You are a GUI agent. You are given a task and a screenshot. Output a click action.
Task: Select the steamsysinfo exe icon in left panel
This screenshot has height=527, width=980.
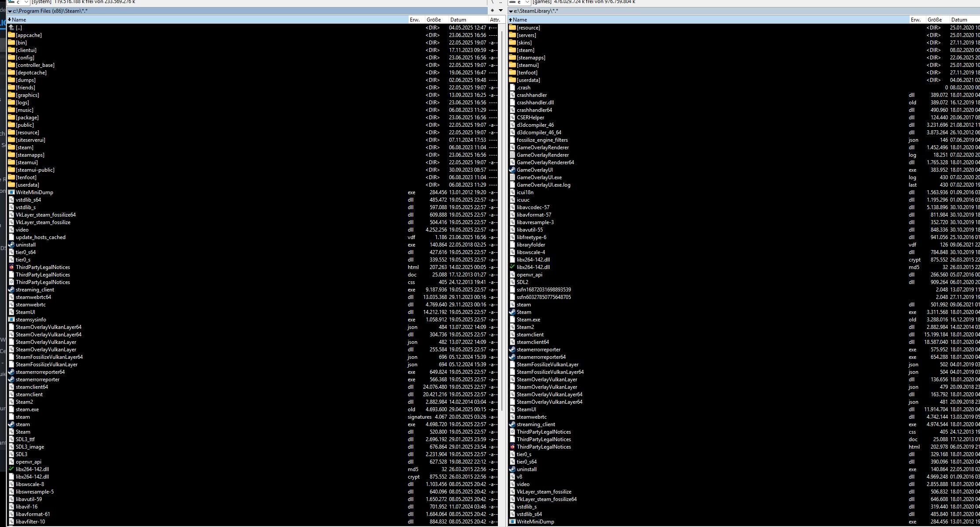pyautogui.click(x=11, y=320)
